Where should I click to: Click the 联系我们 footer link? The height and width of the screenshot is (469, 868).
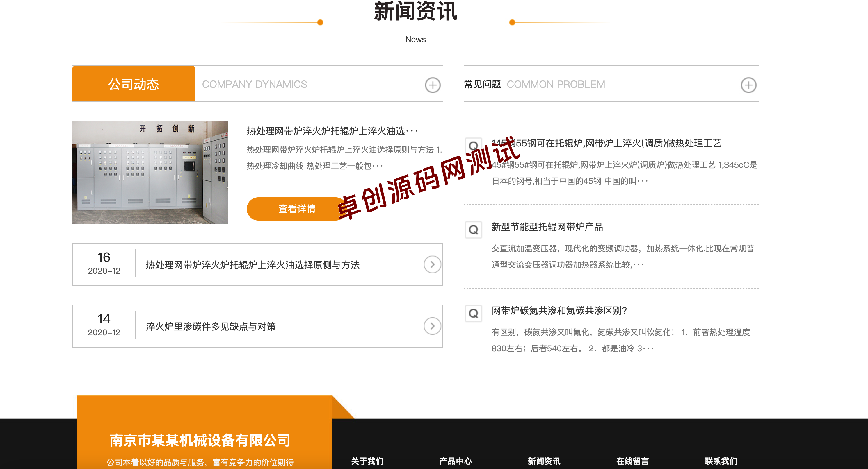[x=721, y=461]
